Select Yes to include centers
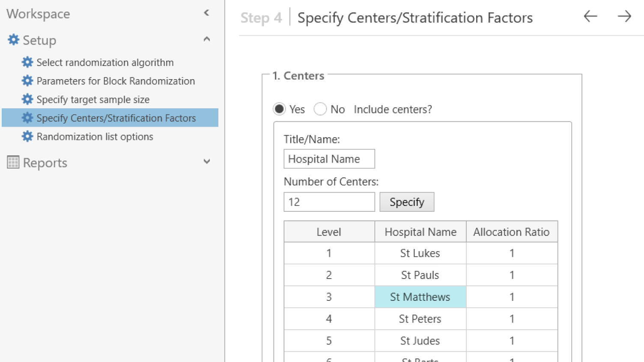This screenshot has width=644, height=362. (x=279, y=109)
